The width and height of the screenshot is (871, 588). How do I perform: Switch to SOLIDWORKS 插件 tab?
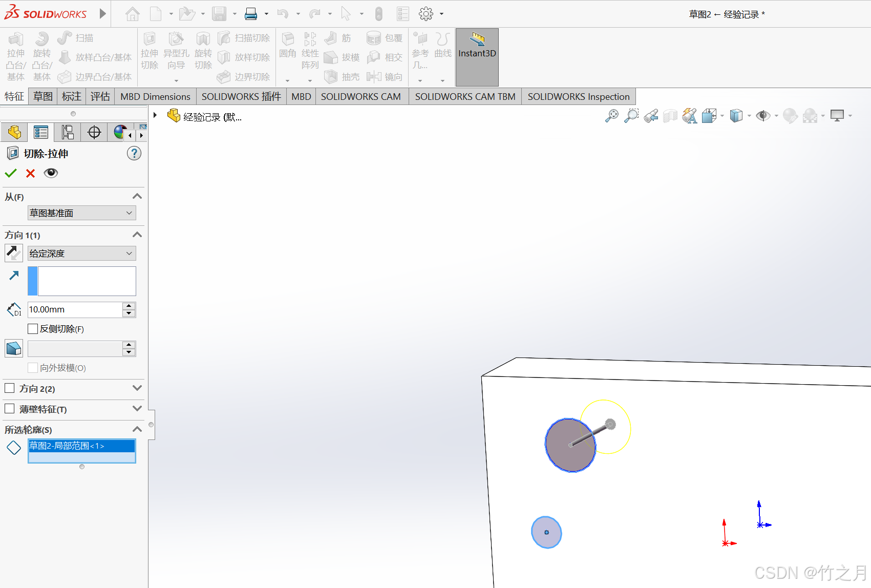[241, 96]
